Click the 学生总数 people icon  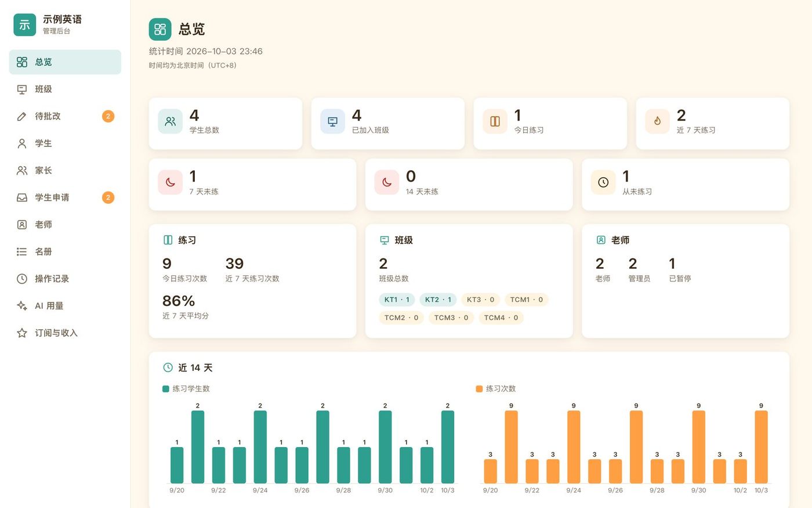[x=170, y=121]
